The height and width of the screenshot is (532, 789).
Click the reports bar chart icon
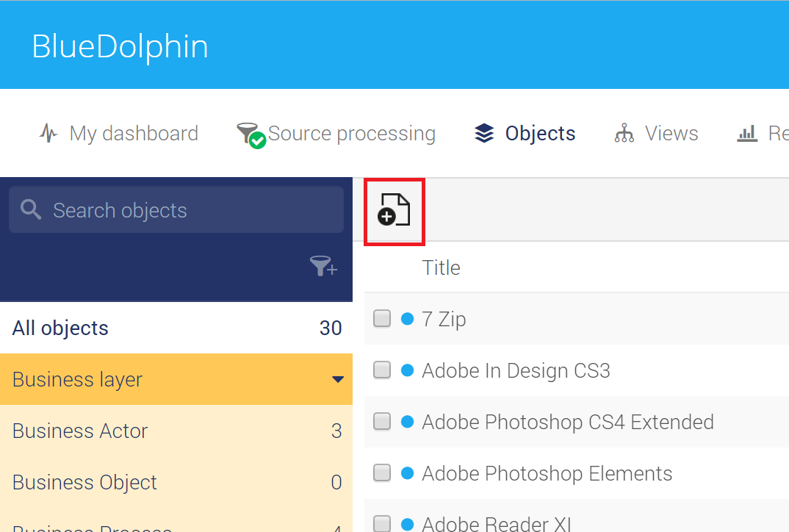tap(747, 134)
